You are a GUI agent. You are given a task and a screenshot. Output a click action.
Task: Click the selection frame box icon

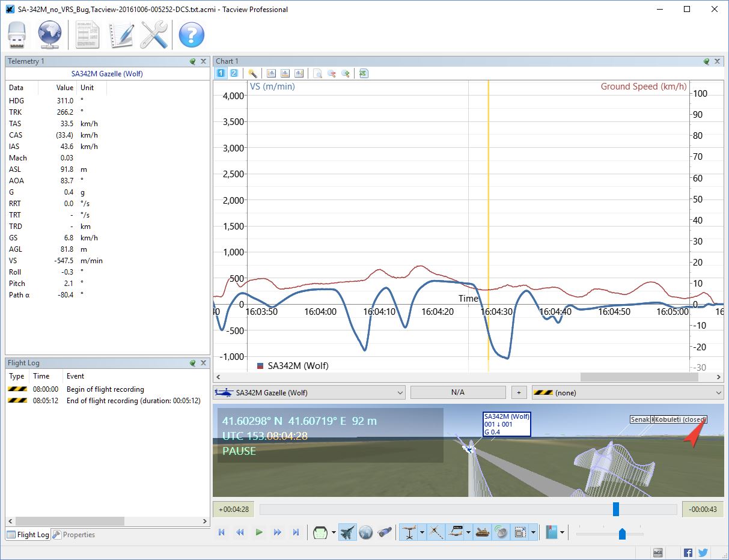(x=520, y=532)
